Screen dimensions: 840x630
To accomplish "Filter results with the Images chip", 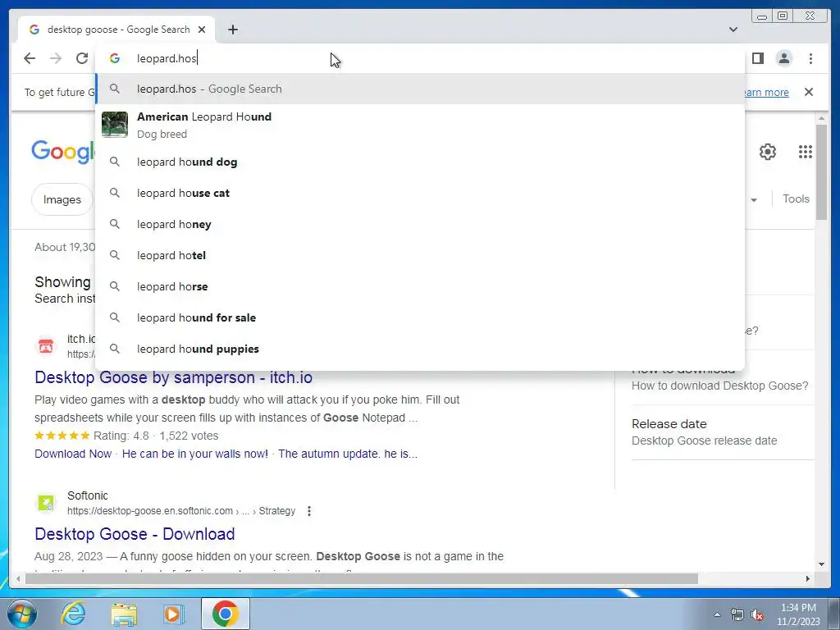I will 62,199.
